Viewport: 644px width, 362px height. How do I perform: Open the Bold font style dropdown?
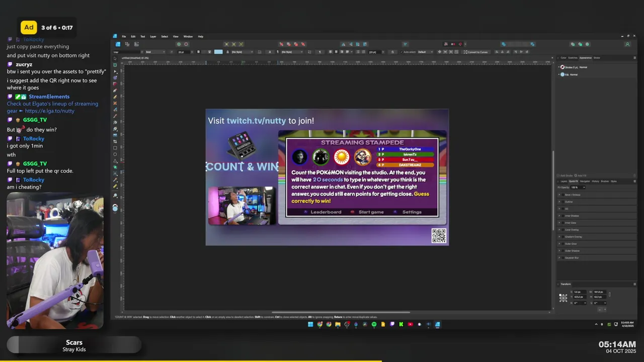(x=155, y=52)
